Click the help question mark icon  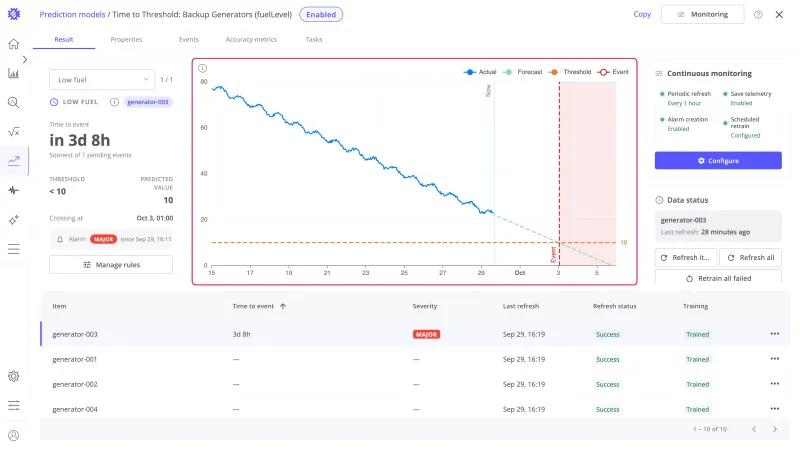pyautogui.click(x=758, y=15)
